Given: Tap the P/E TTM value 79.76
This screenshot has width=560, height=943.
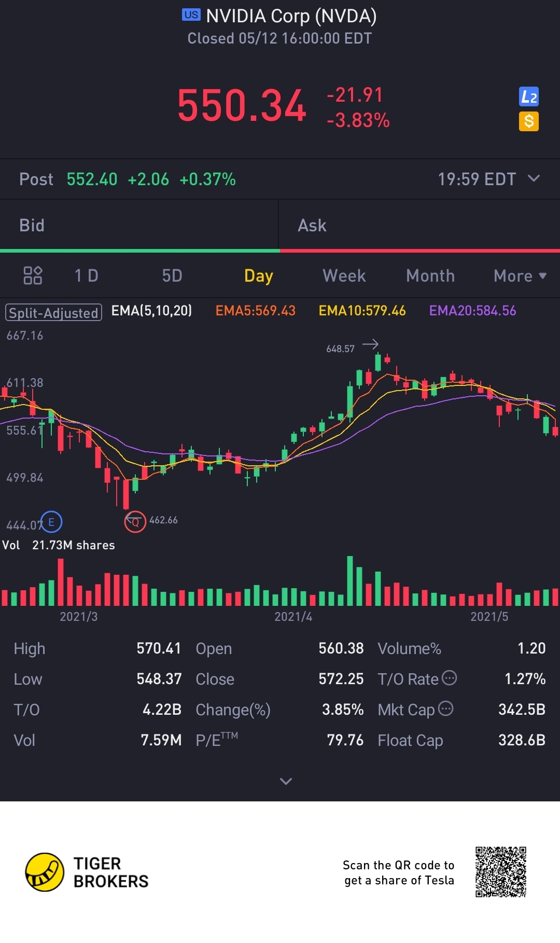Looking at the screenshot, I should click(x=345, y=740).
